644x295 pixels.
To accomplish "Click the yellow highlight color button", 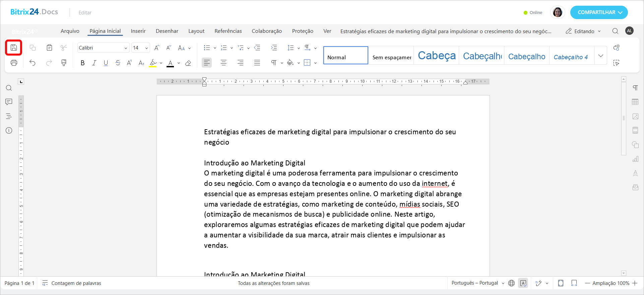I will click(153, 63).
